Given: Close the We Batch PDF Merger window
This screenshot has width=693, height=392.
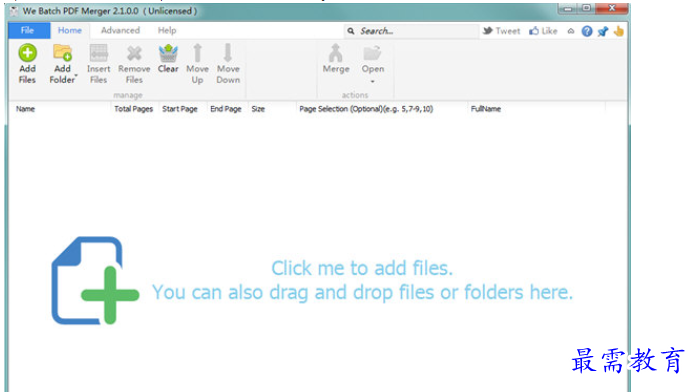Looking at the screenshot, I should pos(612,8).
